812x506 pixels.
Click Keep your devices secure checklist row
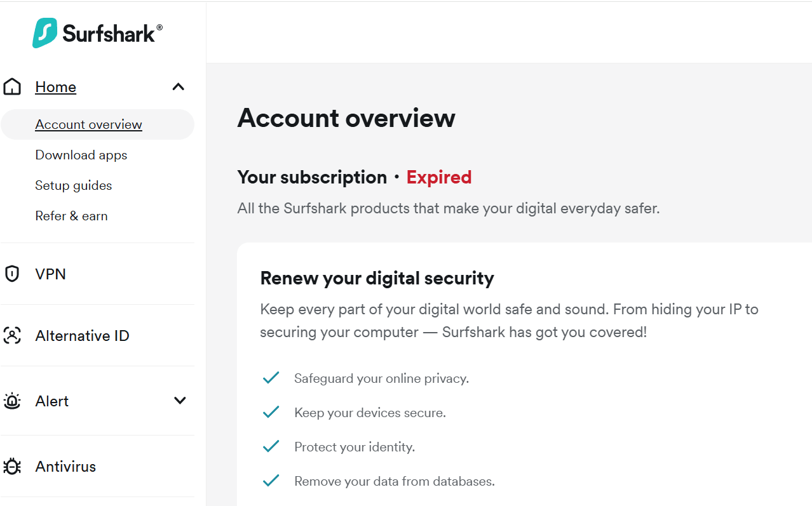click(370, 411)
